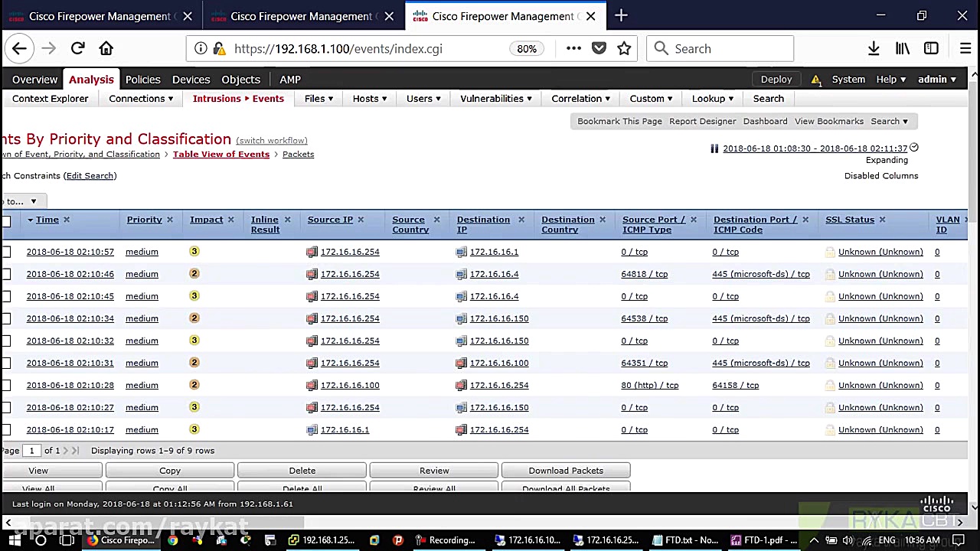The width and height of the screenshot is (980, 551).
Task: Click the yellow warning health alert icon
Action: pyautogui.click(x=816, y=80)
